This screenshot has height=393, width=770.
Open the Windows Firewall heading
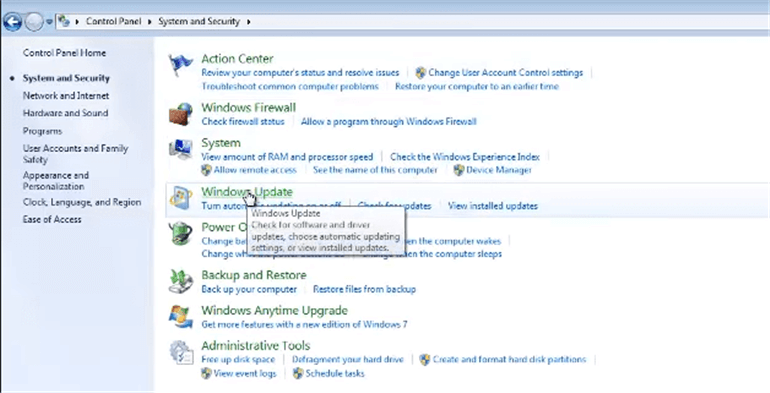click(x=248, y=108)
